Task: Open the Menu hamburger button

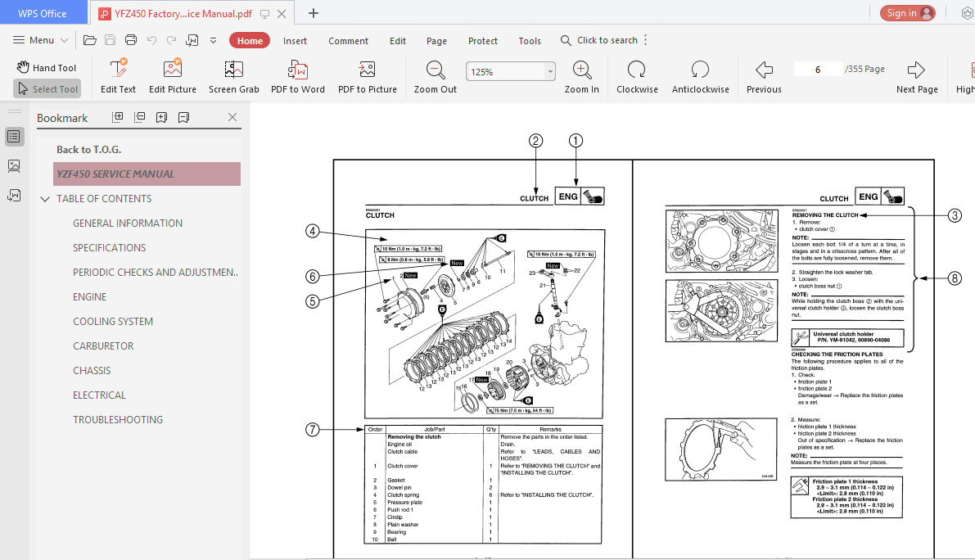Action: [40, 40]
